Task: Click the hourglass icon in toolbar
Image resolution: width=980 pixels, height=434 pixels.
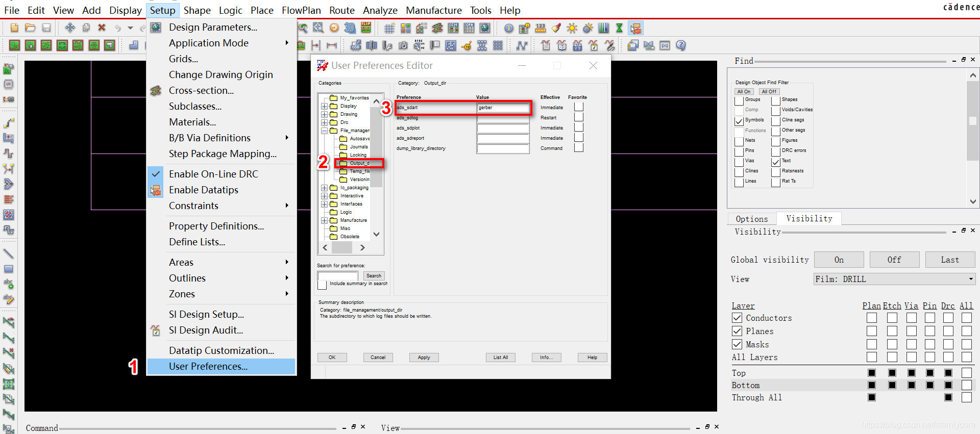Action: [x=619, y=28]
